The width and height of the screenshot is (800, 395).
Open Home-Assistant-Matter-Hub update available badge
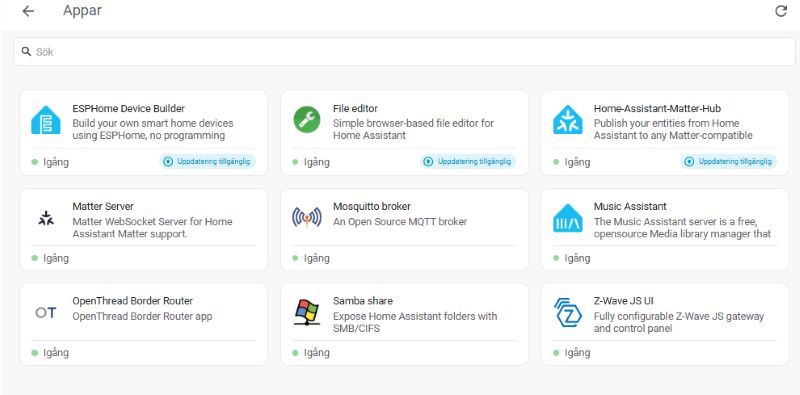(x=729, y=162)
